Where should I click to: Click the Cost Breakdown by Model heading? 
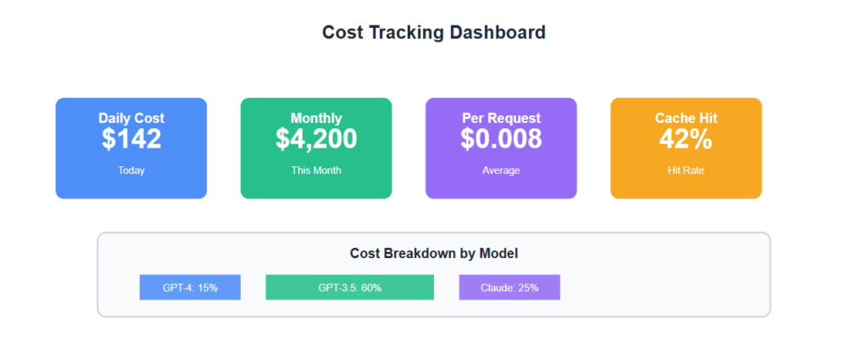point(433,254)
